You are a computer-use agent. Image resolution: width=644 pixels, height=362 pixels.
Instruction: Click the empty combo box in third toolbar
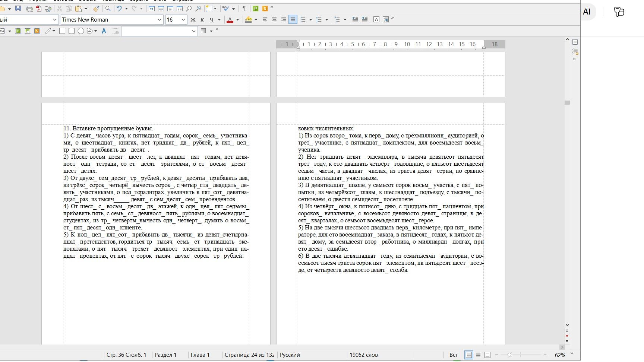coord(159,31)
